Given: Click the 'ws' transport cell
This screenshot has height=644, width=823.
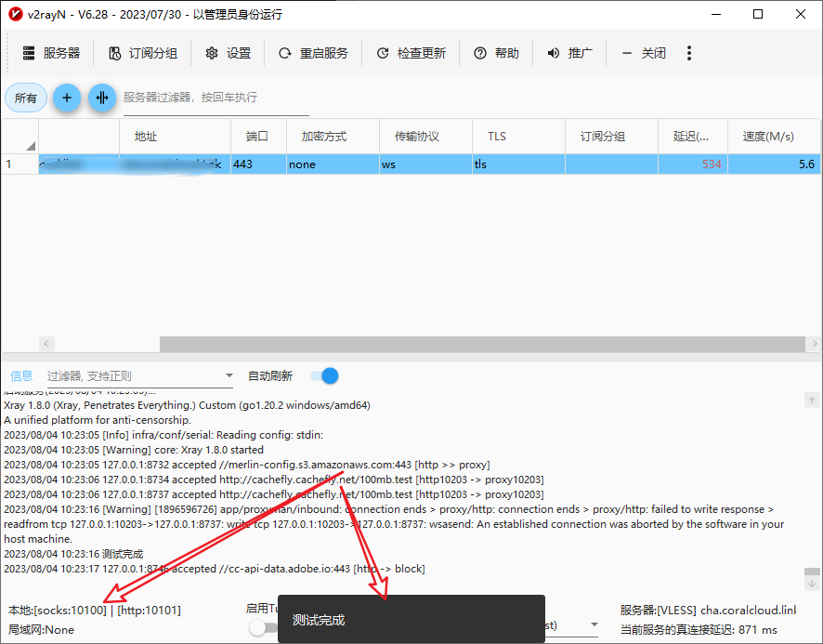Looking at the screenshot, I should click(x=425, y=164).
